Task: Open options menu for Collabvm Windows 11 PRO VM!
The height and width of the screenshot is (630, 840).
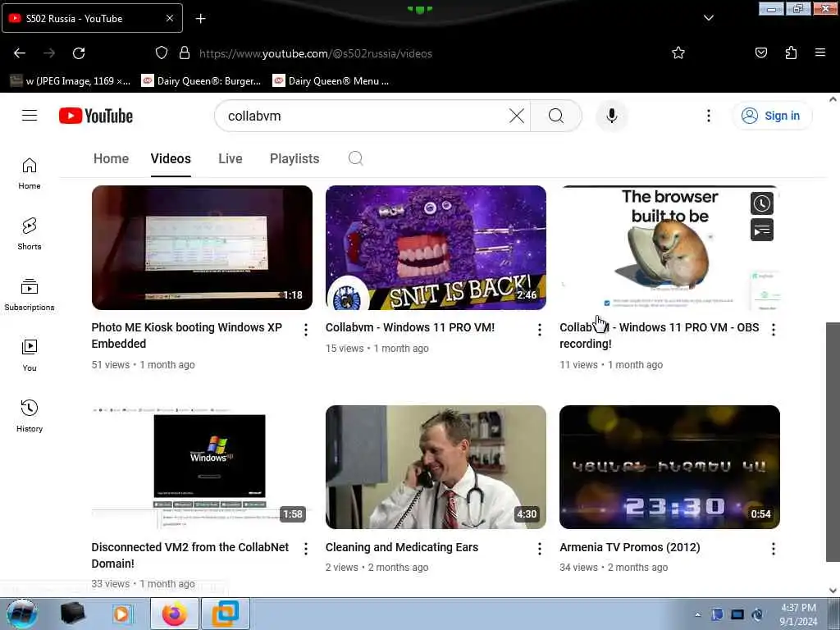Action: 540,330
